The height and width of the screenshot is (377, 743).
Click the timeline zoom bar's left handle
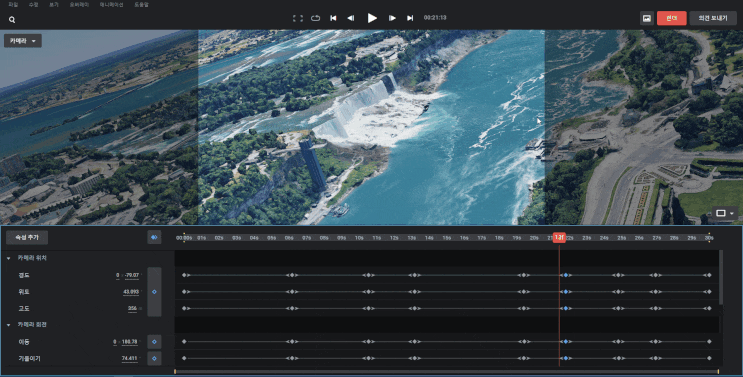(x=175, y=372)
